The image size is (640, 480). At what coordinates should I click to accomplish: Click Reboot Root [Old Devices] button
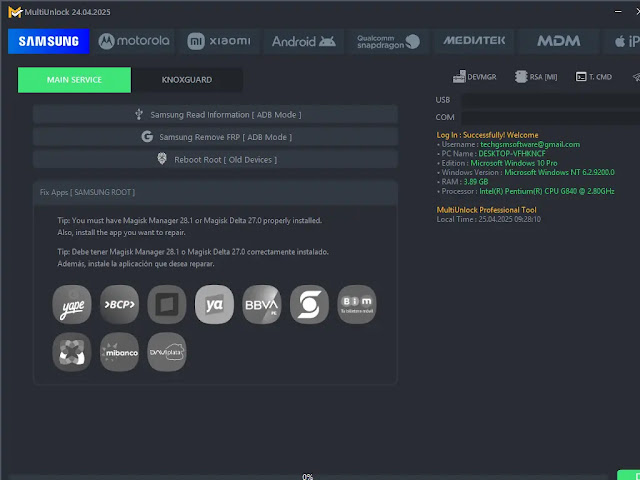pos(216,160)
